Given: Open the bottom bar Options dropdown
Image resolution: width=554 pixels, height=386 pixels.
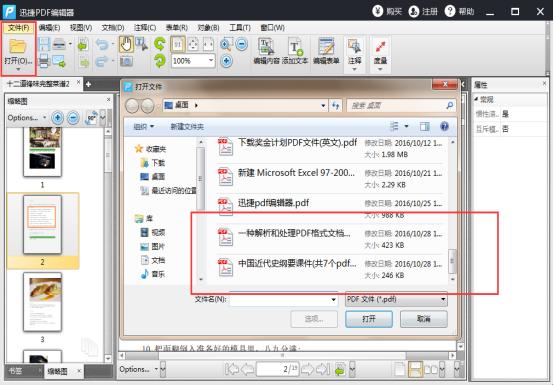Looking at the screenshot, I should click(x=138, y=369).
